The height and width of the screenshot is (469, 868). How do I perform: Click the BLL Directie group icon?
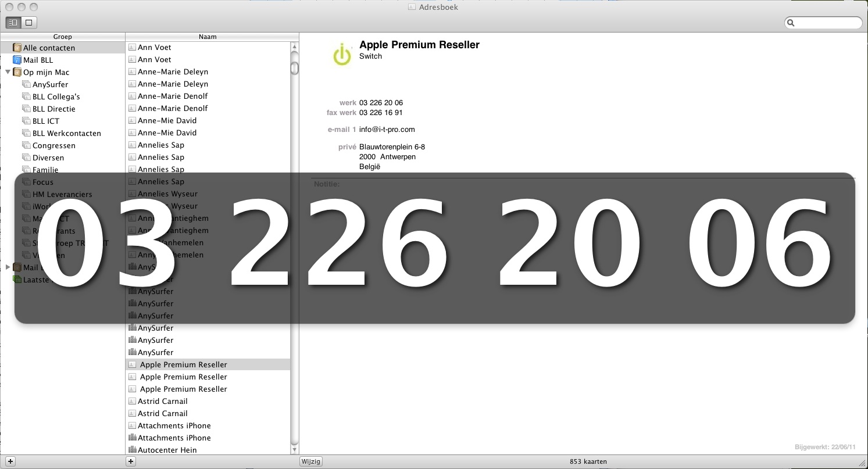pos(26,109)
